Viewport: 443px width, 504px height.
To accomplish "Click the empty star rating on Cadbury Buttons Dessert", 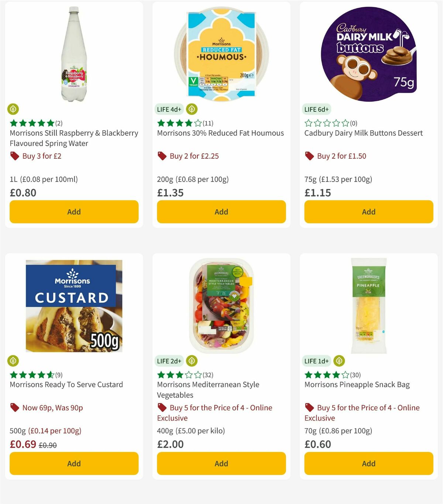I will coord(326,123).
